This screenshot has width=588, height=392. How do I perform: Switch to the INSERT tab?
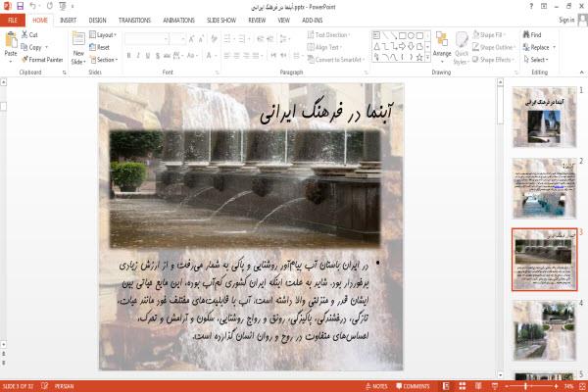pos(68,21)
